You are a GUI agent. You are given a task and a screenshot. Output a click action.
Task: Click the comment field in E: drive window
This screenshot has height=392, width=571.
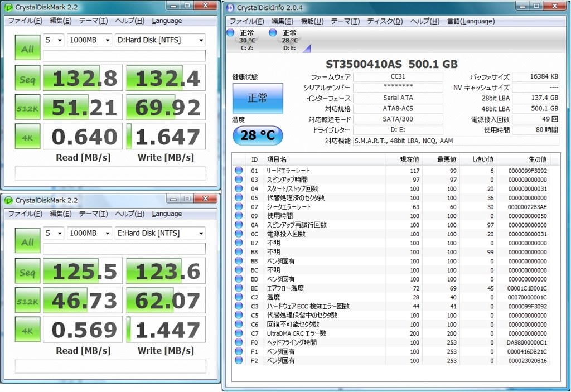[110, 366]
